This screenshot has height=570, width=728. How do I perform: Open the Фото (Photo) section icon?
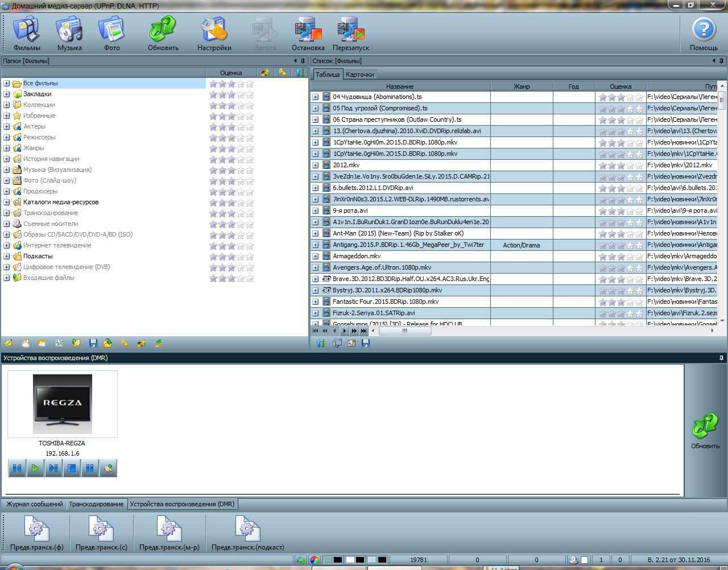point(111,34)
